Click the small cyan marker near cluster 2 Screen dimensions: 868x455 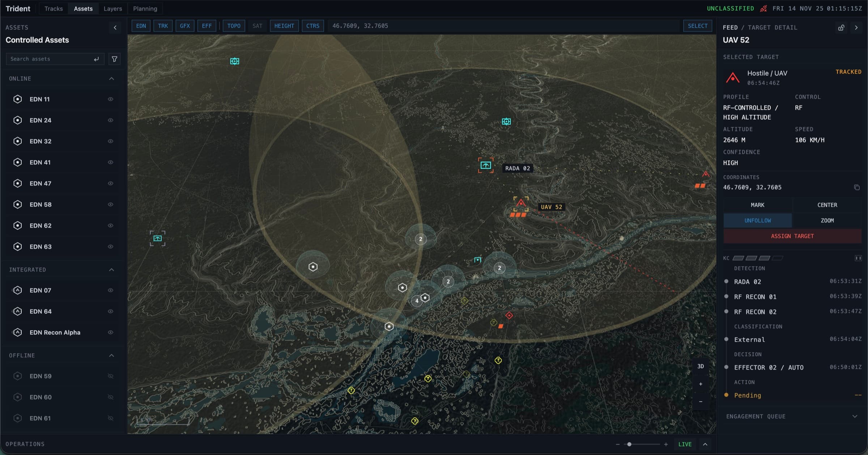pyautogui.click(x=478, y=260)
